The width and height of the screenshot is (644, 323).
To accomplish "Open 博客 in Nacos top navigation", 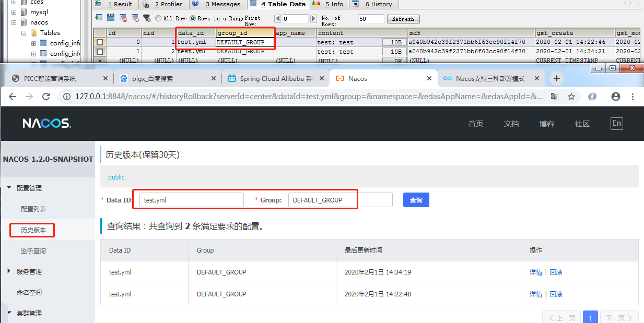I will point(547,124).
